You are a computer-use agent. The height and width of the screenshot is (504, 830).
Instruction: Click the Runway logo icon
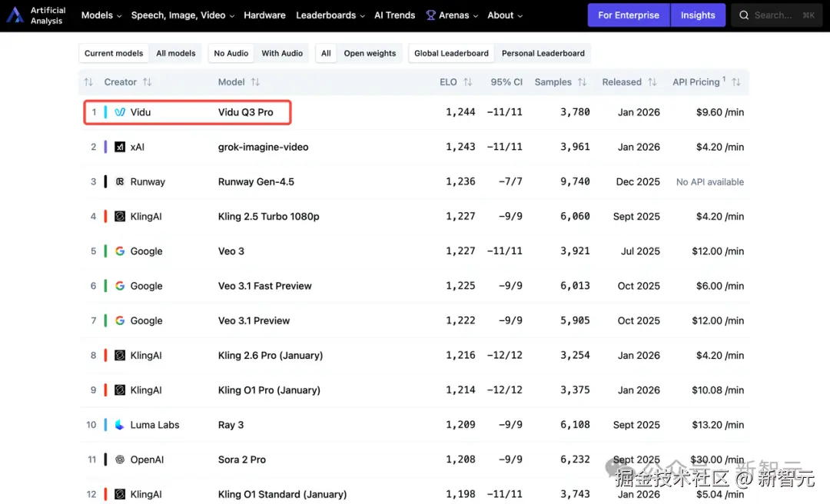point(120,181)
